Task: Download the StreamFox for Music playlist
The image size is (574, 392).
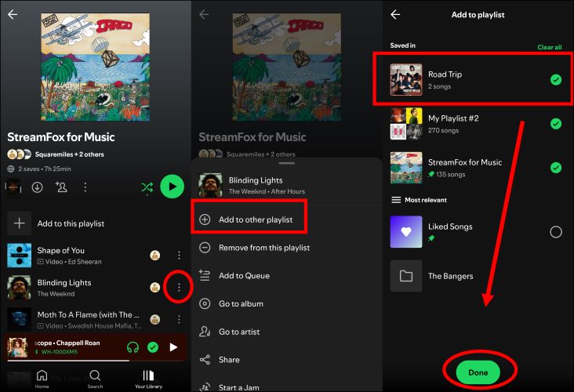Action: click(x=37, y=187)
